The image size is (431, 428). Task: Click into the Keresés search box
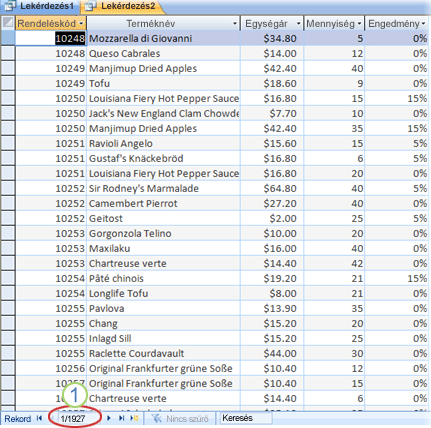(245, 418)
